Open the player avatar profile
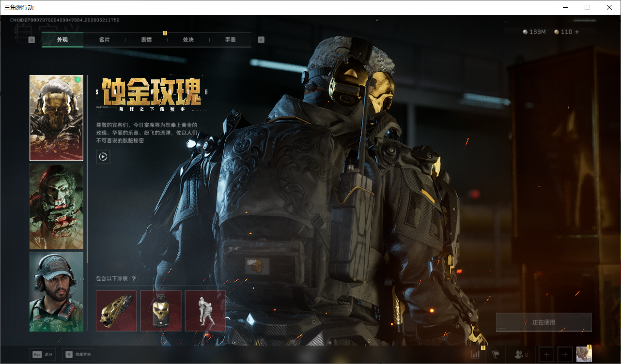621x364 pixels. 584,354
